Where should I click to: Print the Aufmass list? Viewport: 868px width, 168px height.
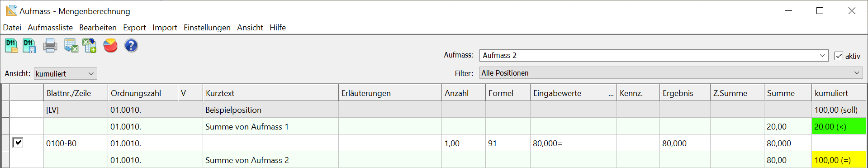(50, 46)
